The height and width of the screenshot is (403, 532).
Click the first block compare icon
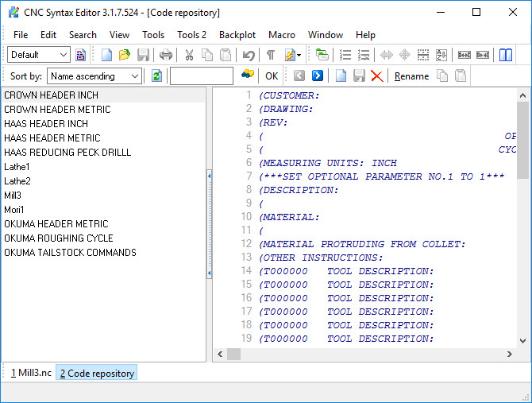(465, 55)
